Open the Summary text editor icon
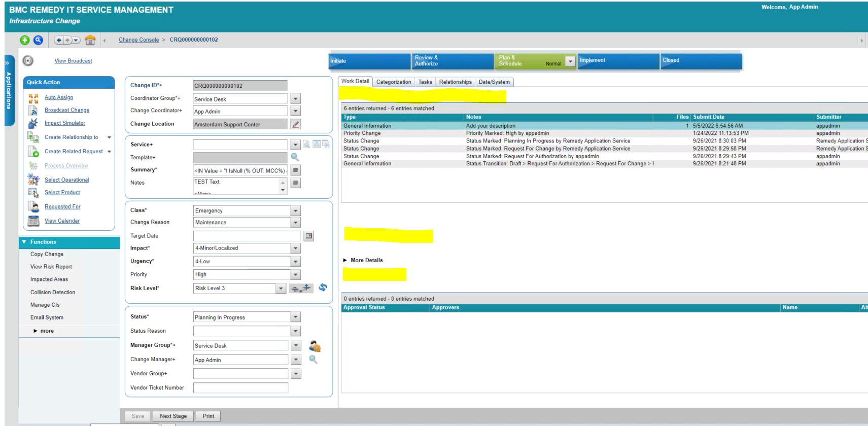 click(x=295, y=170)
